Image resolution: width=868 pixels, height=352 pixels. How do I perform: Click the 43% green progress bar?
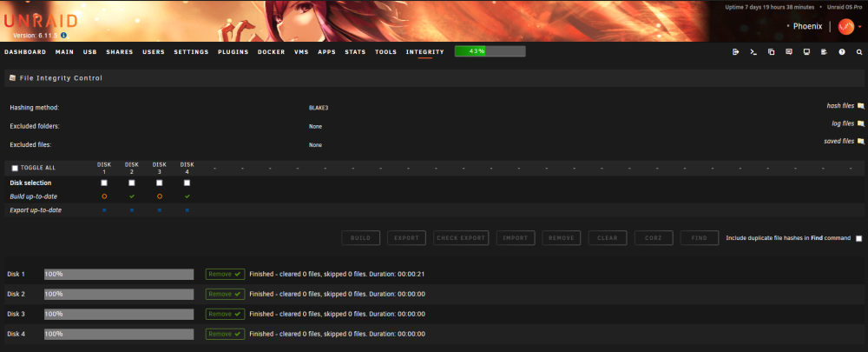tap(490, 51)
